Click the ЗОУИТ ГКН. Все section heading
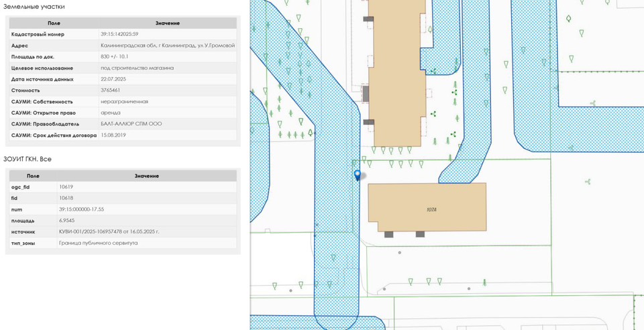 tap(28, 159)
